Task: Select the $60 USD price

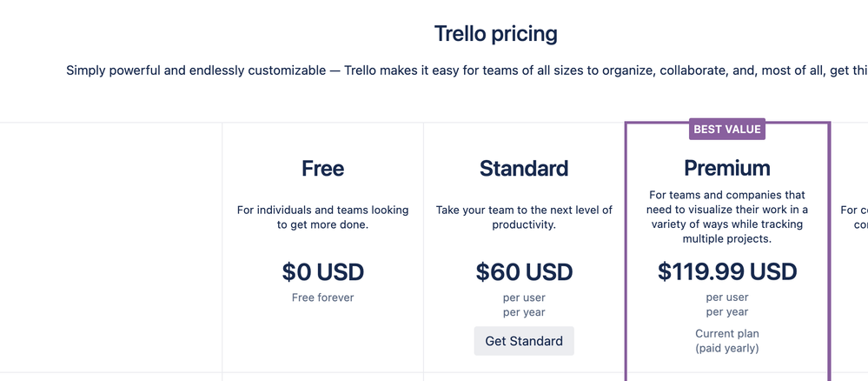Action: click(x=524, y=271)
